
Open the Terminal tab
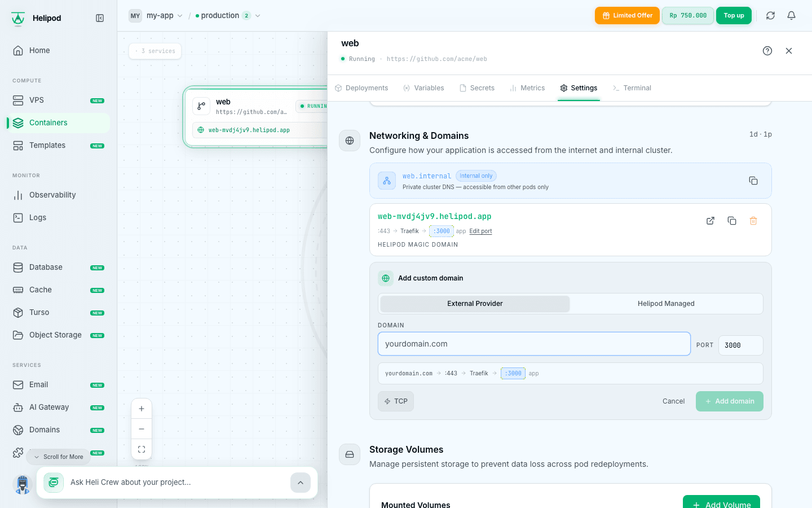[632, 88]
